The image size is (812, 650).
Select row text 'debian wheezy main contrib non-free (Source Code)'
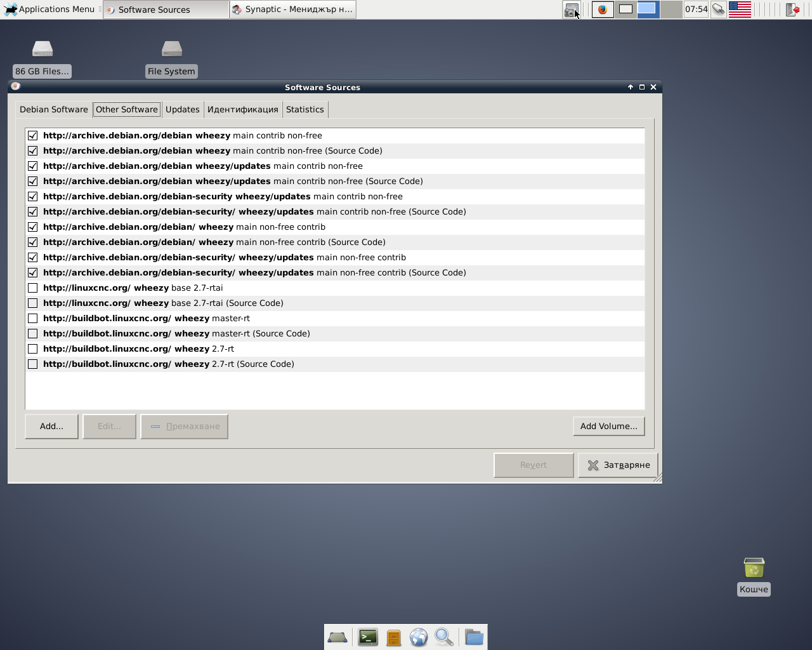click(213, 151)
